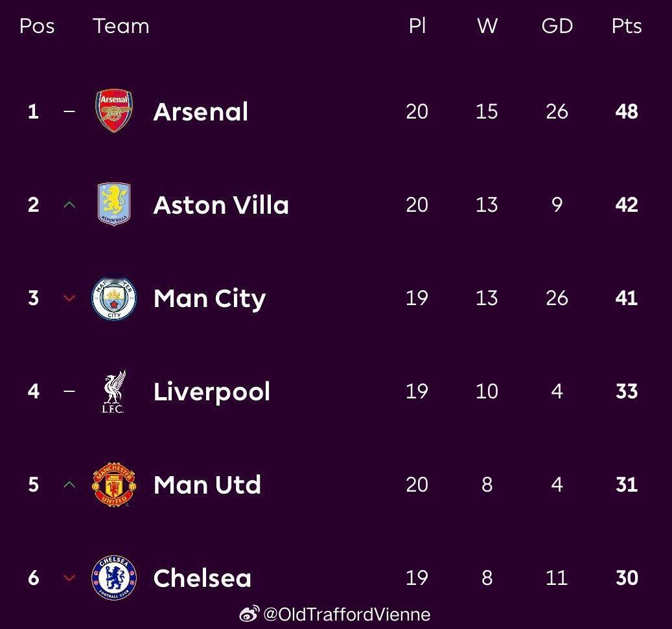Click Chelsea's red down arrow
672x629 pixels.
tap(70, 578)
